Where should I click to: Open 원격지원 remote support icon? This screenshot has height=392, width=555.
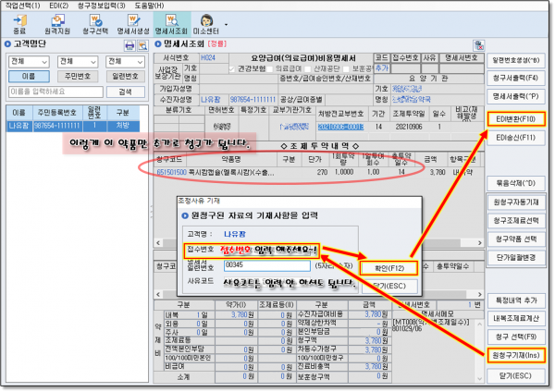(x=58, y=22)
